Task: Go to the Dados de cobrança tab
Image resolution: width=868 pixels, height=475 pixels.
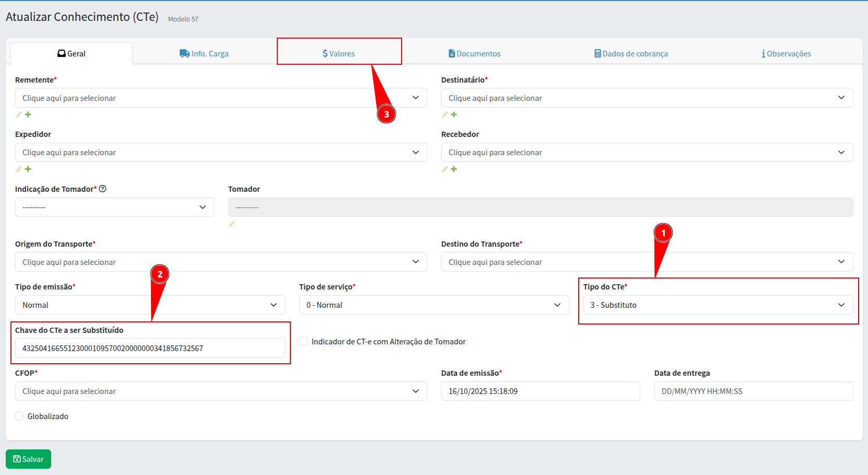Action: coord(631,53)
